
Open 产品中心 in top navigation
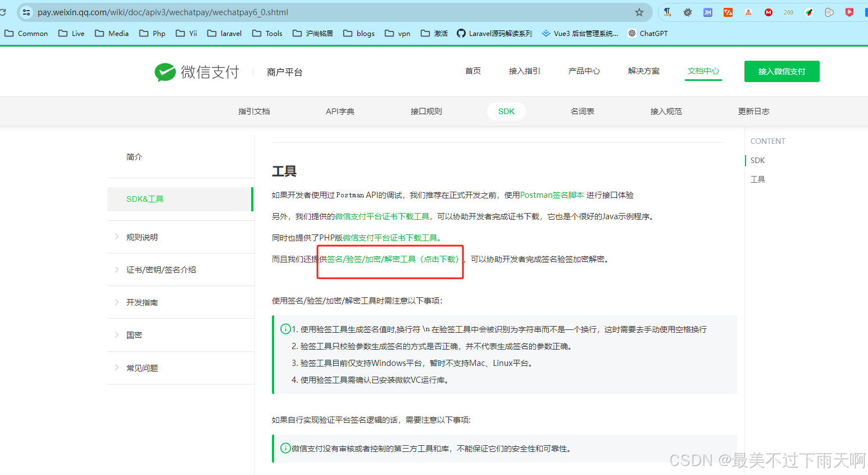(584, 71)
